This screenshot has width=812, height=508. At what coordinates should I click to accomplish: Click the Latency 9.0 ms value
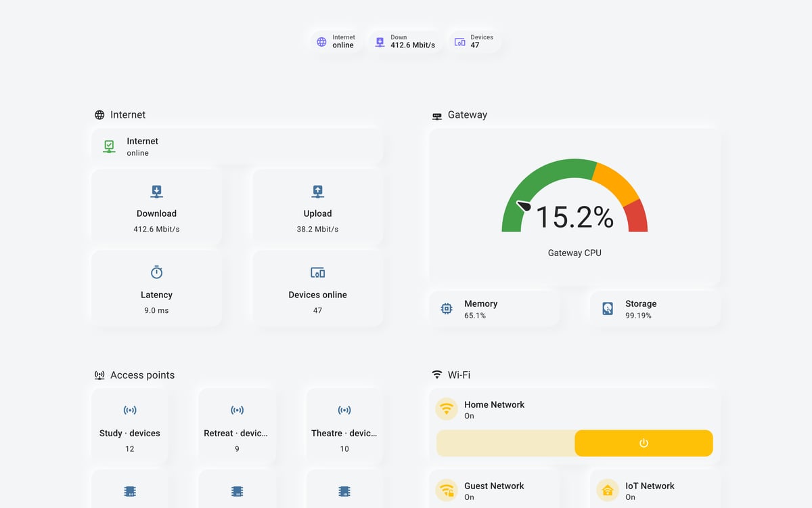click(x=156, y=310)
